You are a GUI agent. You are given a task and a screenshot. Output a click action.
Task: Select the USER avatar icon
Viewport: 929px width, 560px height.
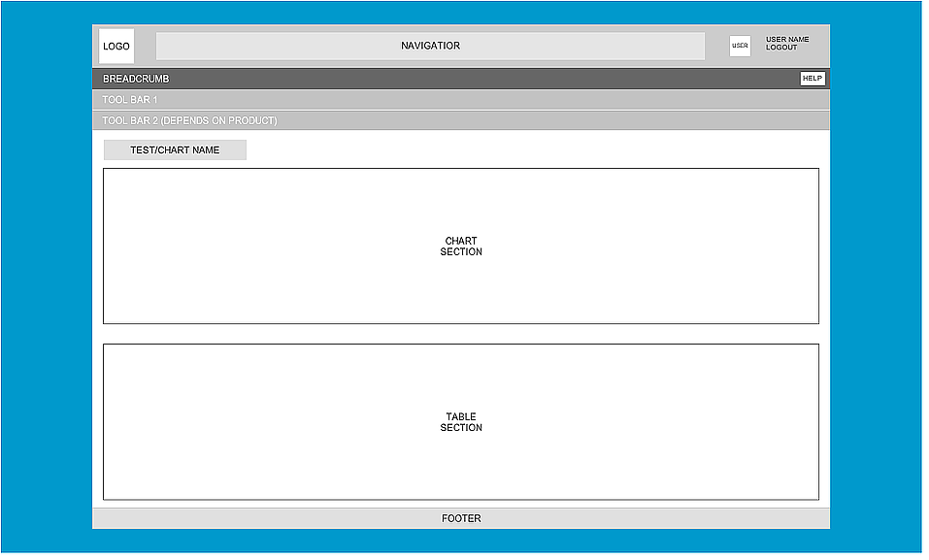coord(740,45)
